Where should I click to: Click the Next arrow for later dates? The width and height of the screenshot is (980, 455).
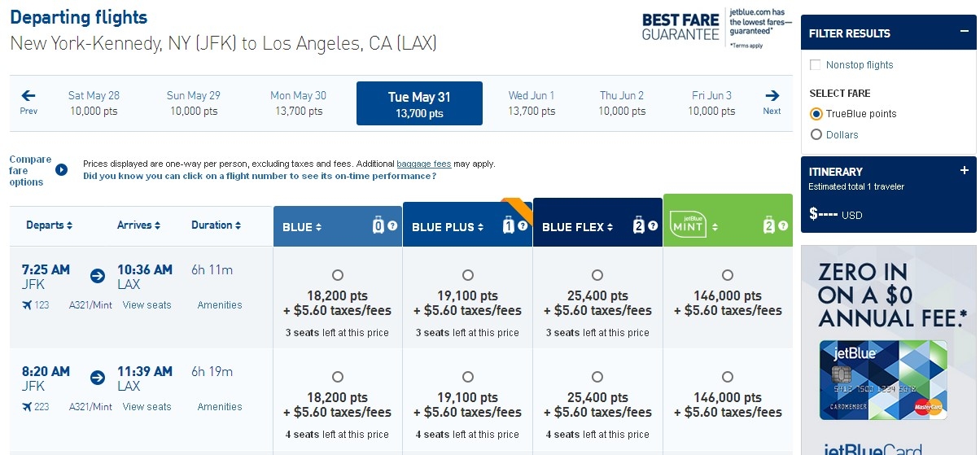click(772, 102)
